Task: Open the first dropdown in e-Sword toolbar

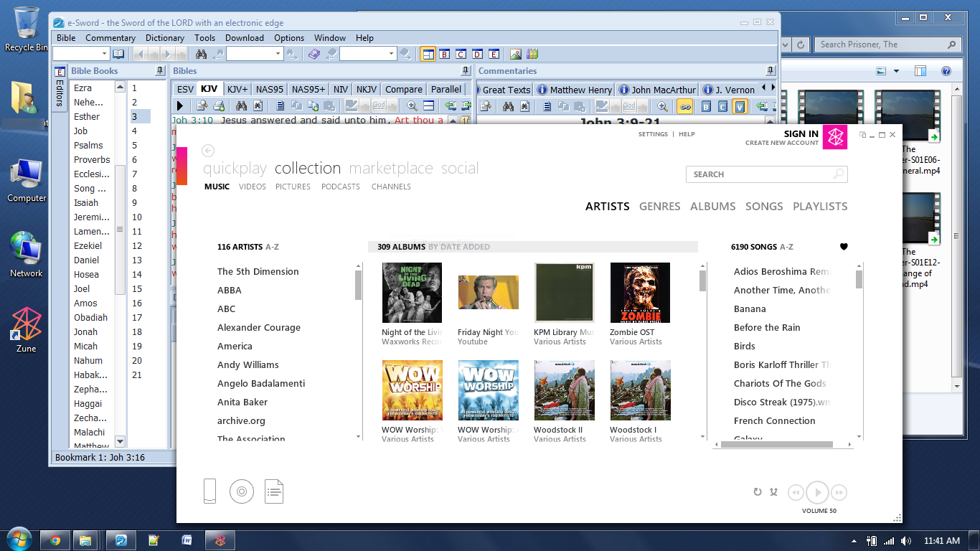Action: pos(105,54)
